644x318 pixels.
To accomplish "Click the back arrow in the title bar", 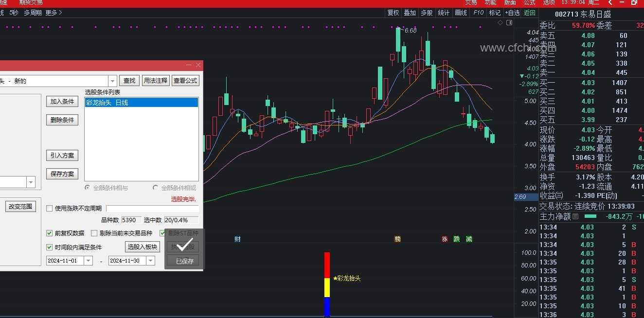I will pyautogui.click(x=610, y=3).
